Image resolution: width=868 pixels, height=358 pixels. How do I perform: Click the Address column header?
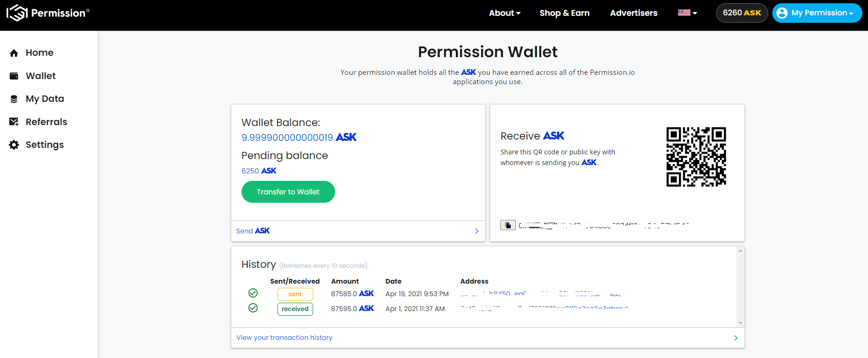tap(474, 281)
